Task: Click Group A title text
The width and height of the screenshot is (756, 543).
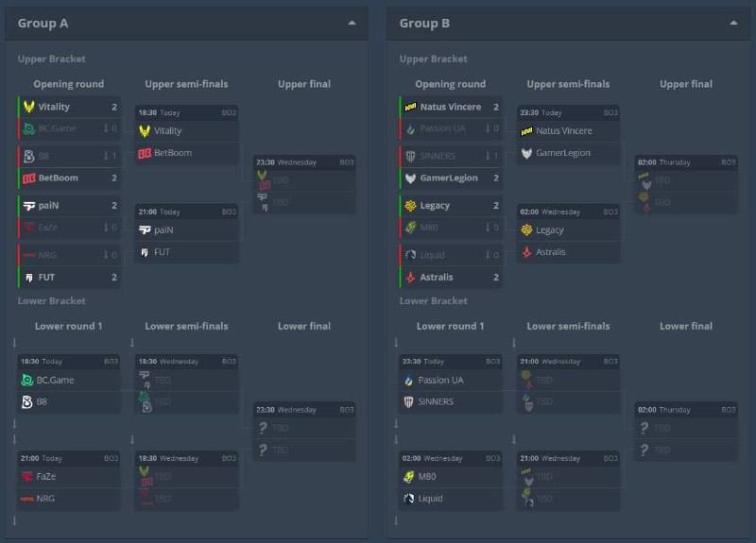Action: (x=43, y=23)
